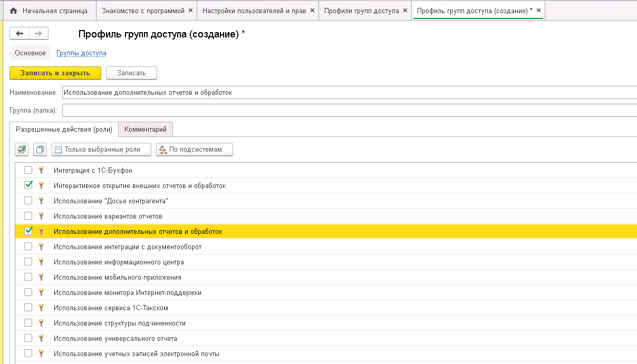Close the Профили групп доступа tab
Image resolution: width=637 pixels, height=364 pixels.
[x=405, y=11]
